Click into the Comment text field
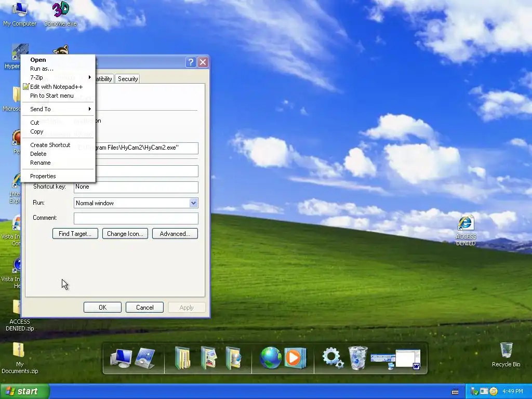 pos(136,218)
